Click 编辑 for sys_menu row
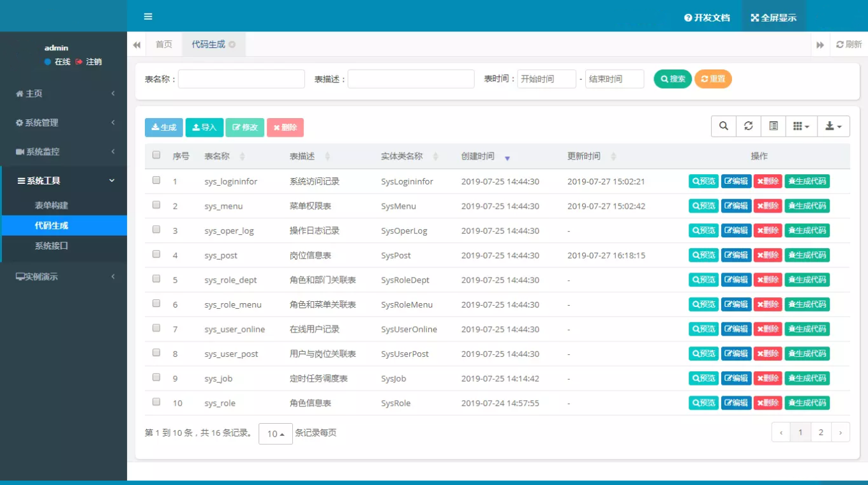The width and height of the screenshot is (868, 485). pos(737,205)
